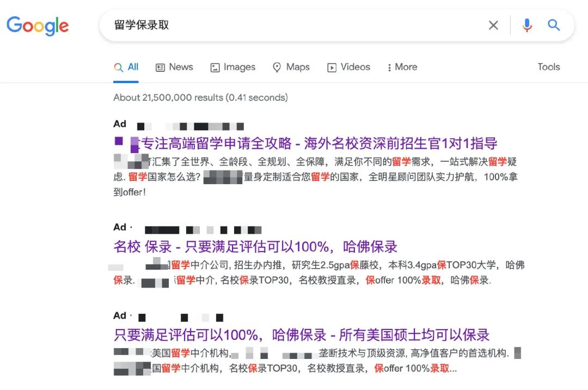Click the play icon beside Videos

click(332, 67)
